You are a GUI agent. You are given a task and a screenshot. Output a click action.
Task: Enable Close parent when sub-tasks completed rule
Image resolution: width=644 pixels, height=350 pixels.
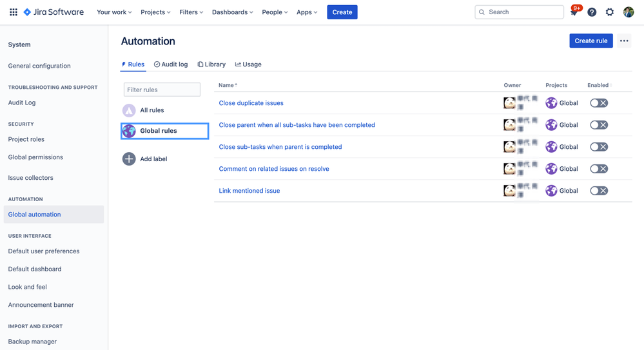(599, 125)
